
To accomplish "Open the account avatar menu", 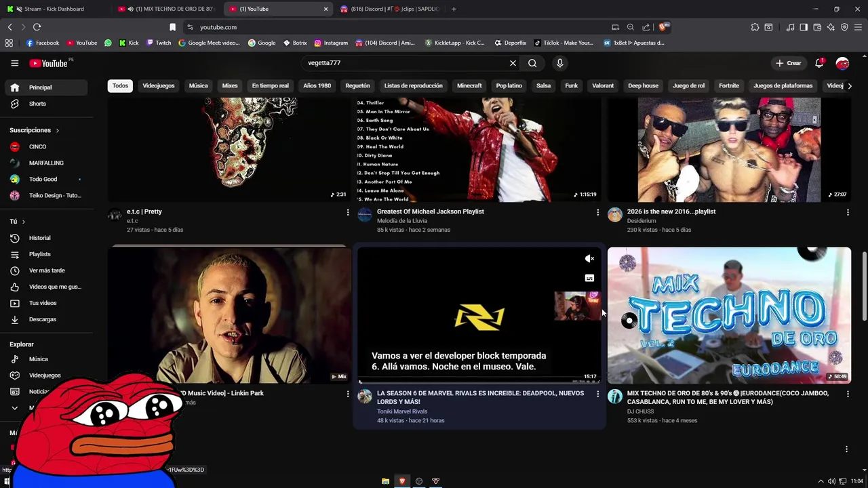I will (x=842, y=63).
